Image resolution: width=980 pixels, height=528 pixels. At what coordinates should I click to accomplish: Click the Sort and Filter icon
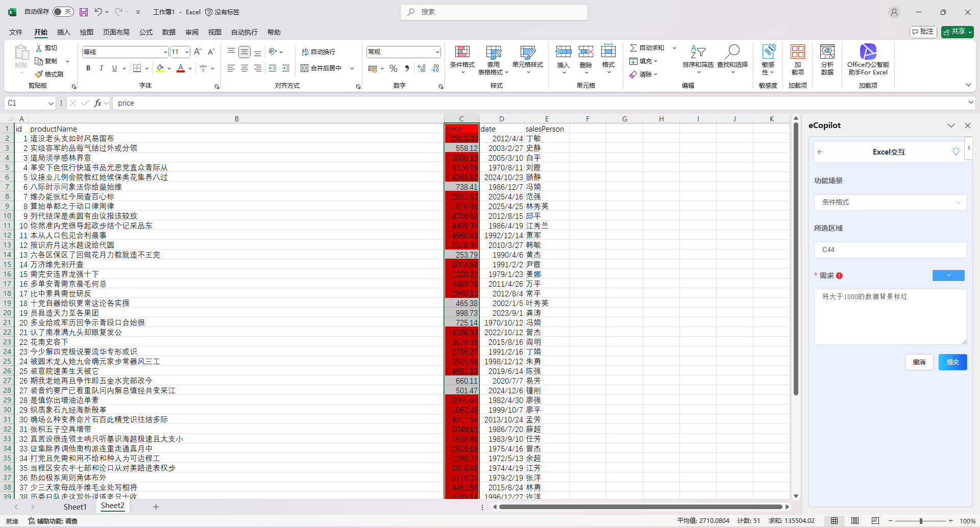698,52
